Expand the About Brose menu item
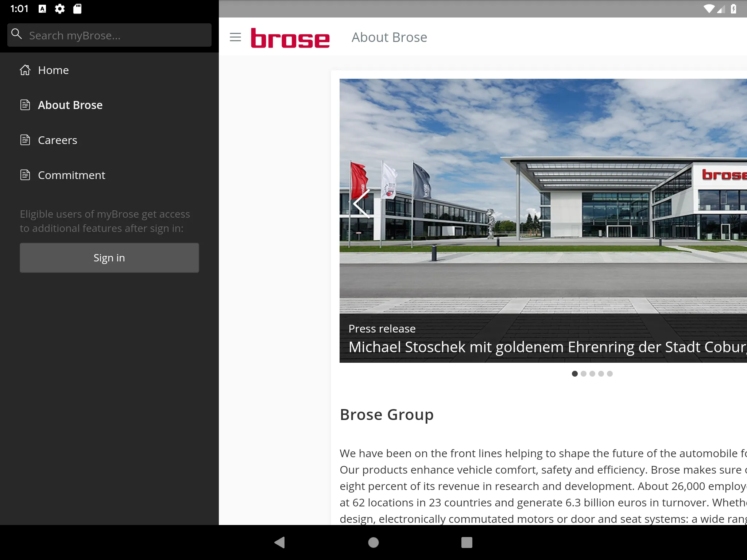 [70, 105]
